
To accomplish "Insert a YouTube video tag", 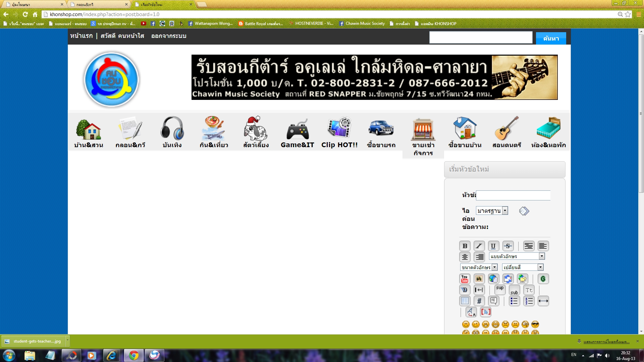I will 465,279.
